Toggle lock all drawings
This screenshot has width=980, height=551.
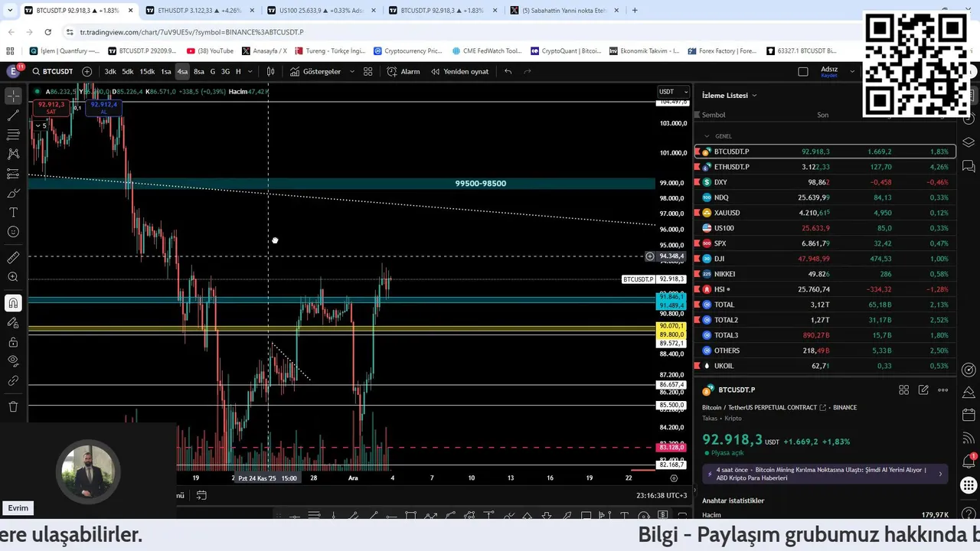pos(13,342)
